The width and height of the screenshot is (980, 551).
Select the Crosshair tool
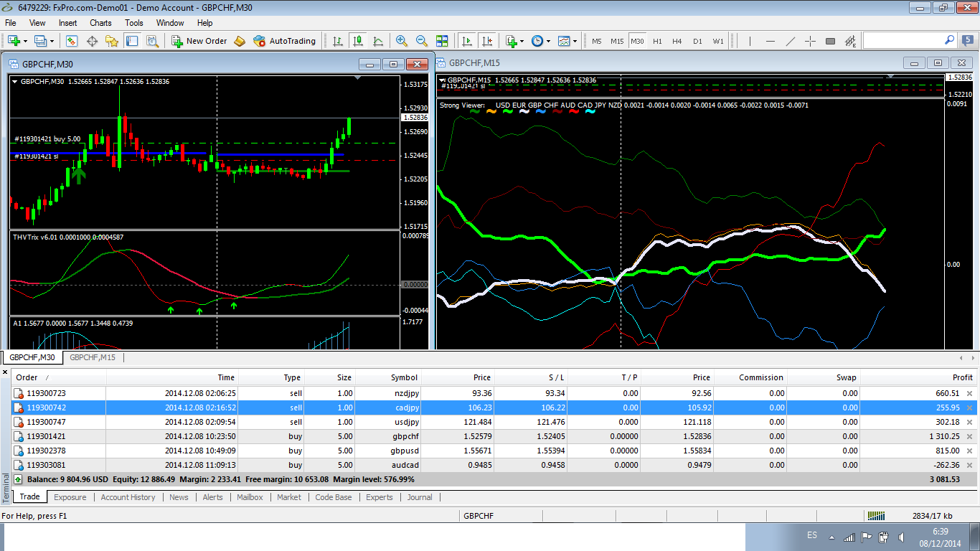809,41
